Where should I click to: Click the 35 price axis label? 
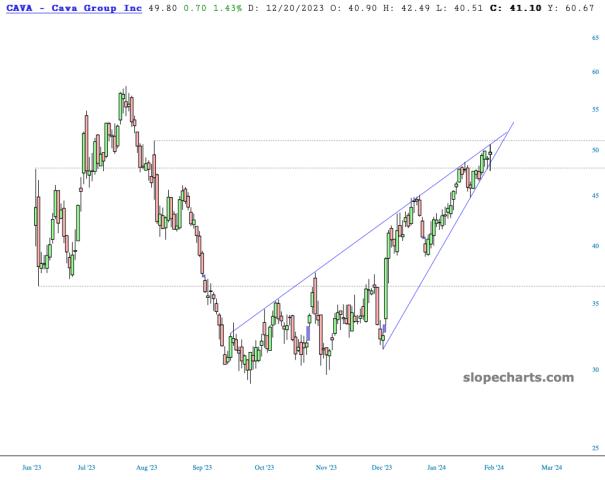pos(594,303)
